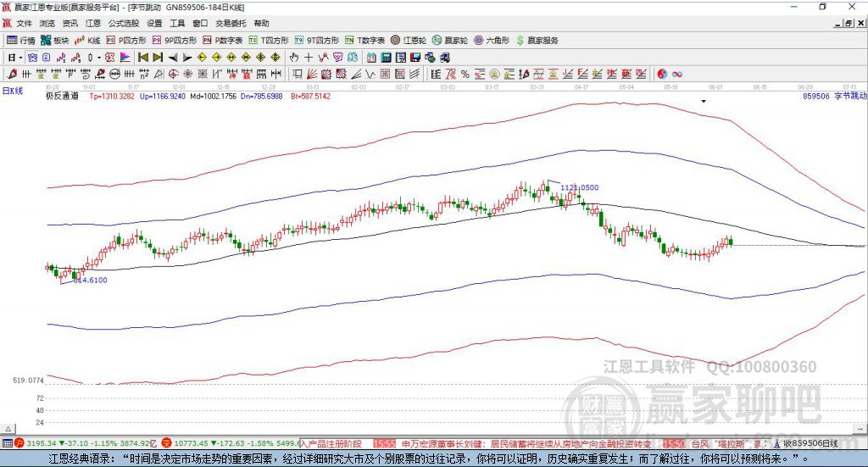Open the P数字表 number table
The height and width of the screenshot is (467, 868).
[x=223, y=41]
